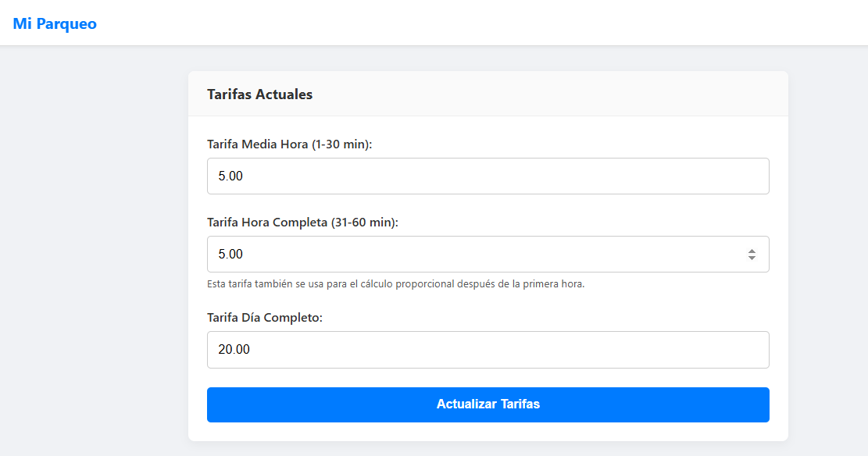Screen dimensions: 868x456
Task: Click the Actualizar Tarifas button label text
Action: (x=488, y=404)
